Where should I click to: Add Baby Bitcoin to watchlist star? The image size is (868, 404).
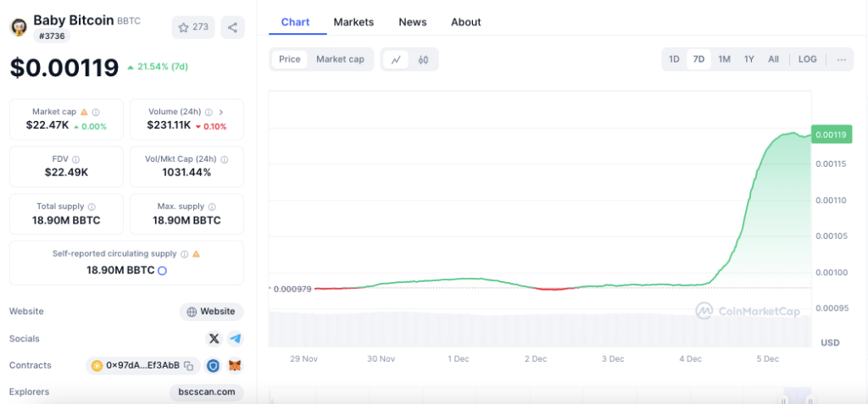click(x=192, y=27)
